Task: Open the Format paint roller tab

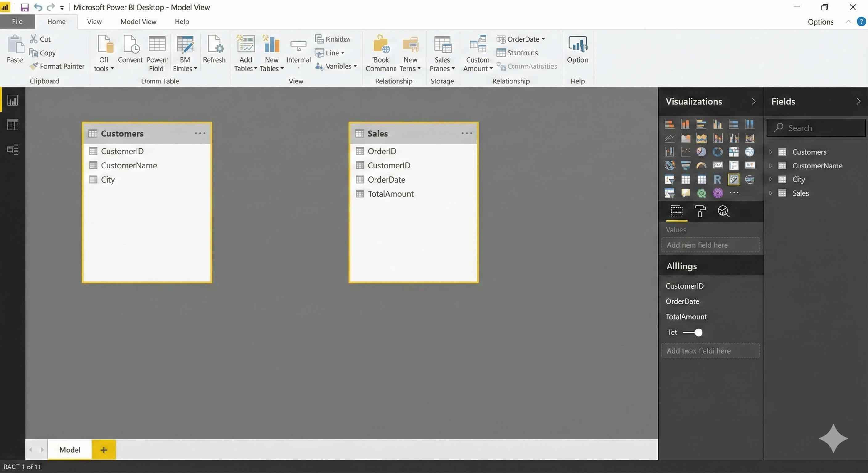Action: coord(700,212)
